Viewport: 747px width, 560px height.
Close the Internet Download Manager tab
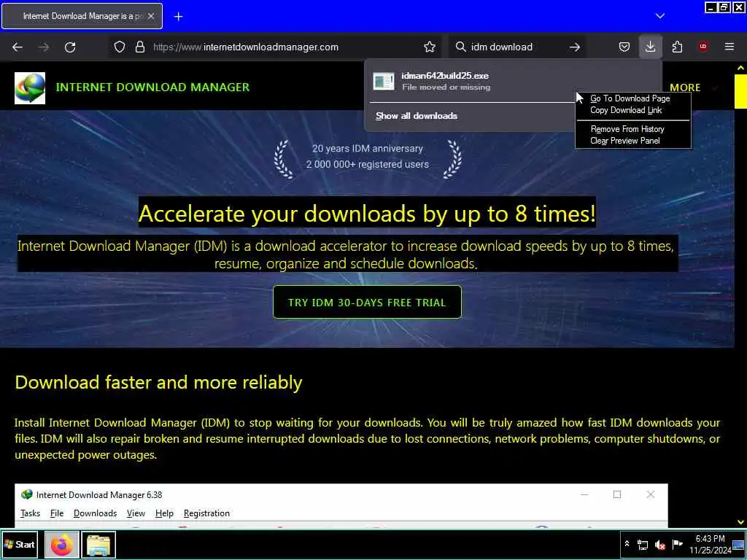[151, 16]
